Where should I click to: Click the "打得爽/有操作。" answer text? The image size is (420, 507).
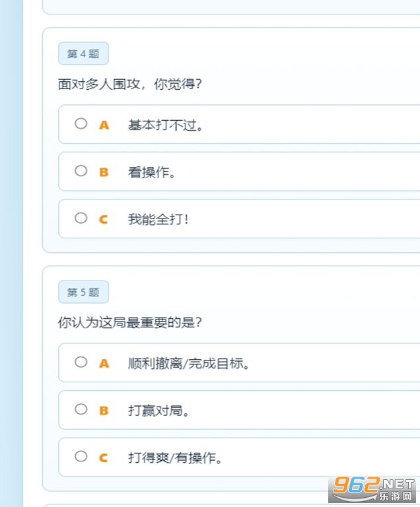click(175, 458)
